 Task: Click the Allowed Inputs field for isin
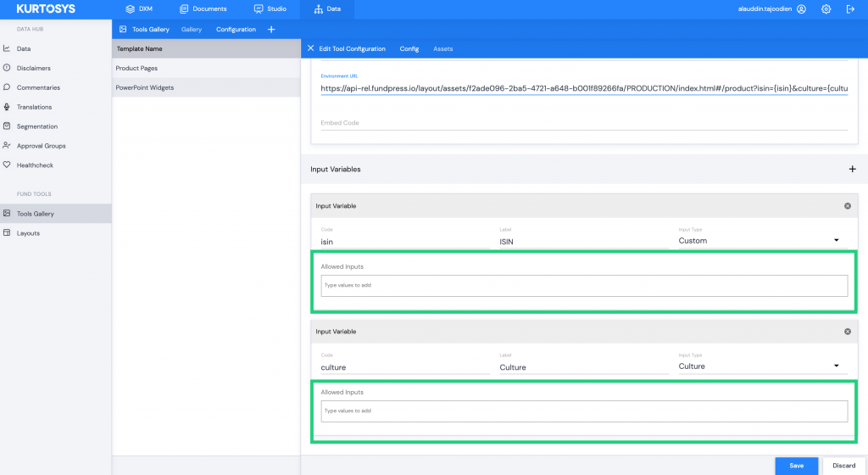pyautogui.click(x=583, y=285)
